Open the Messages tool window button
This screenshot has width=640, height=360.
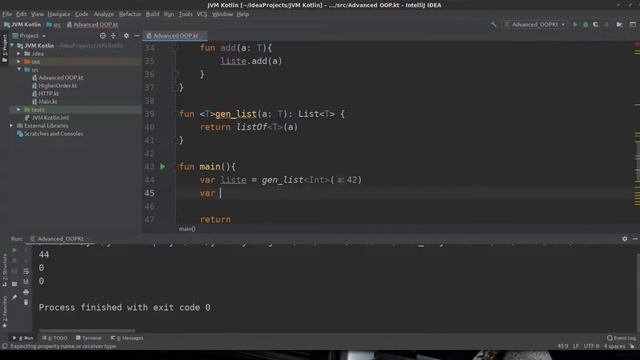127,338
